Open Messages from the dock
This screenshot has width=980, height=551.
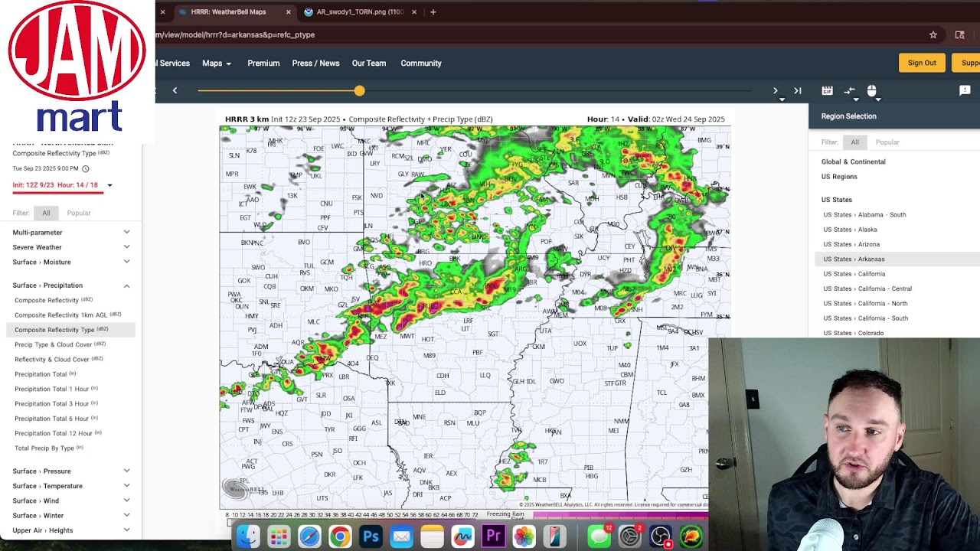[x=599, y=536]
